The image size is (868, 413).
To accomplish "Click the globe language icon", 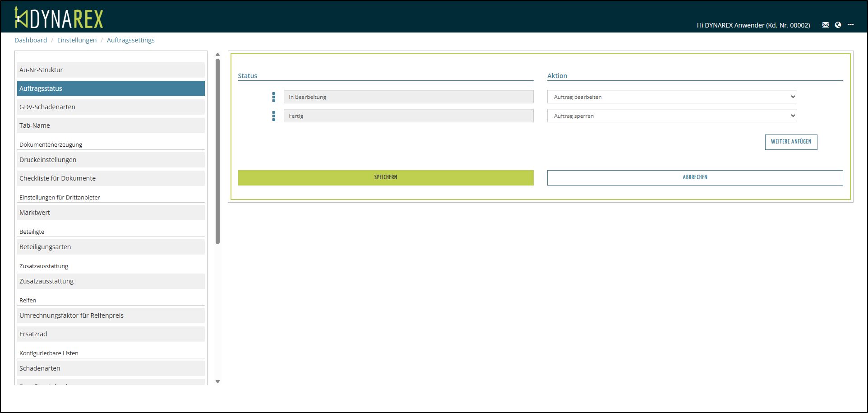I will tap(838, 25).
